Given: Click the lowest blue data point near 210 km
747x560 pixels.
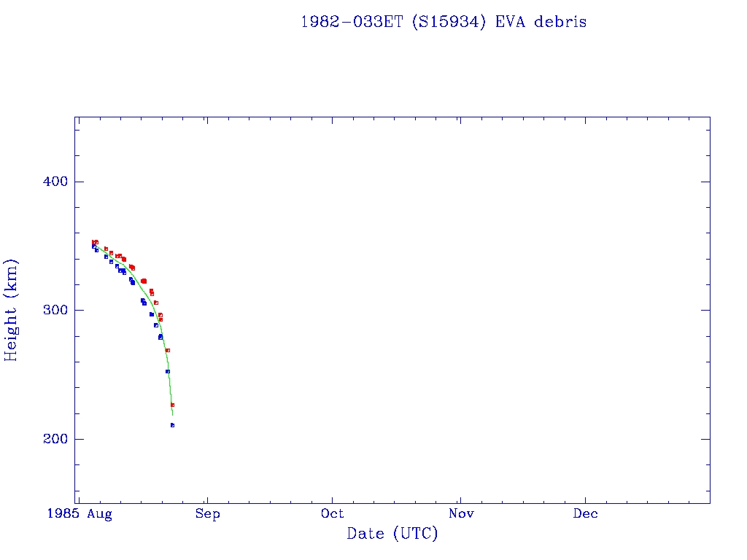Looking at the screenshot, I should [172, 425].
